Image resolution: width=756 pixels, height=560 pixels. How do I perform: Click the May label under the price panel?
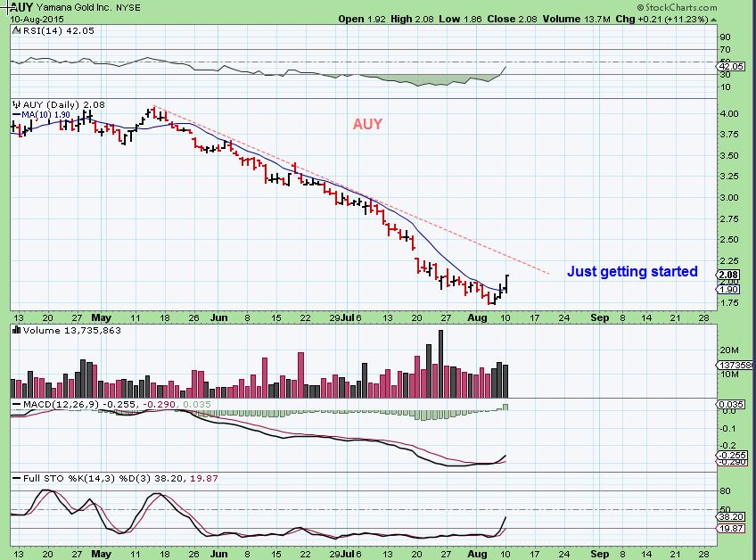(x=102, y=317)
